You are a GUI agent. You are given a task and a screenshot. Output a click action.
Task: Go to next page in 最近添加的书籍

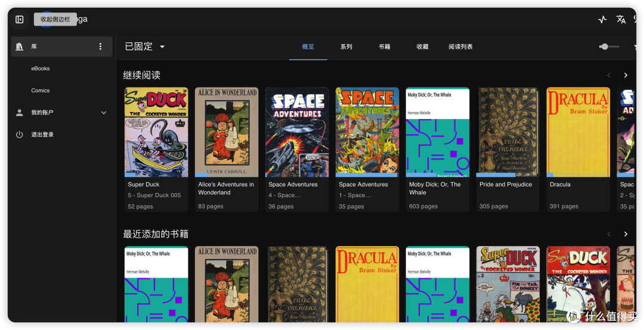tap(626, 234)
